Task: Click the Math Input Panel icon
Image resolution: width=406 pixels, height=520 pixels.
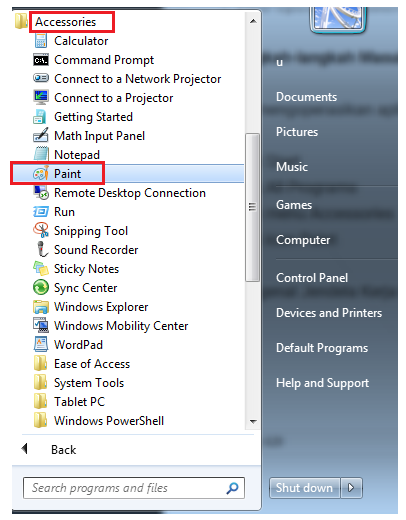Action: click(41, 135)
